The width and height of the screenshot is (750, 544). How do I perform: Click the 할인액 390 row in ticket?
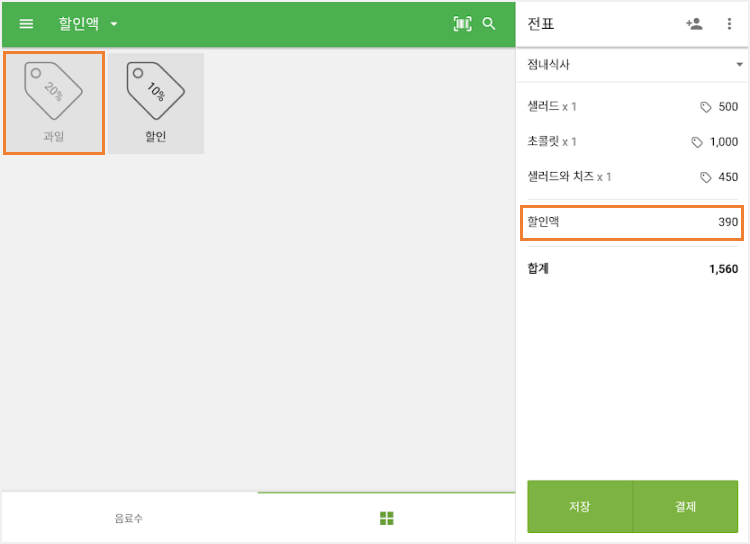(632, 222)
